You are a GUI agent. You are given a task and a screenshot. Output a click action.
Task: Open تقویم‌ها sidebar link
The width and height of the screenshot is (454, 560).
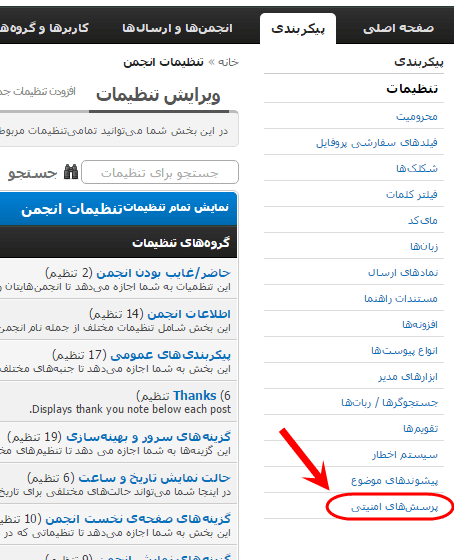pos(421,428)
